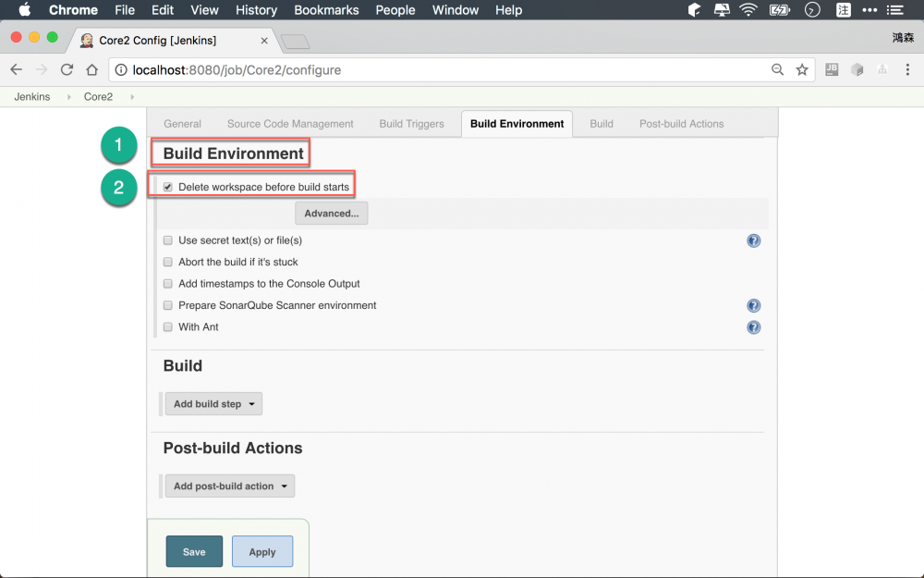Reload the Jenkins configure page
The image size is (924, 578).
[x=66, y=69]
